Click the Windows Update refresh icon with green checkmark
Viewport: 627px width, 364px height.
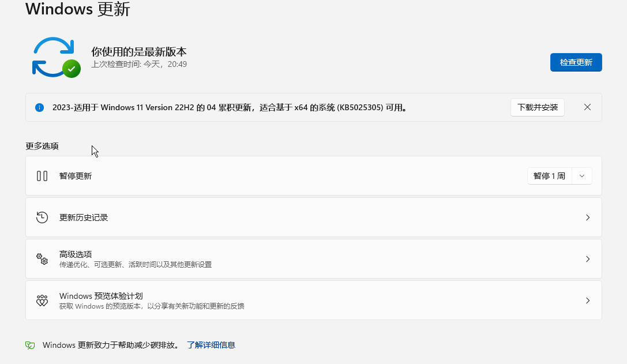(x=55, y=57)
